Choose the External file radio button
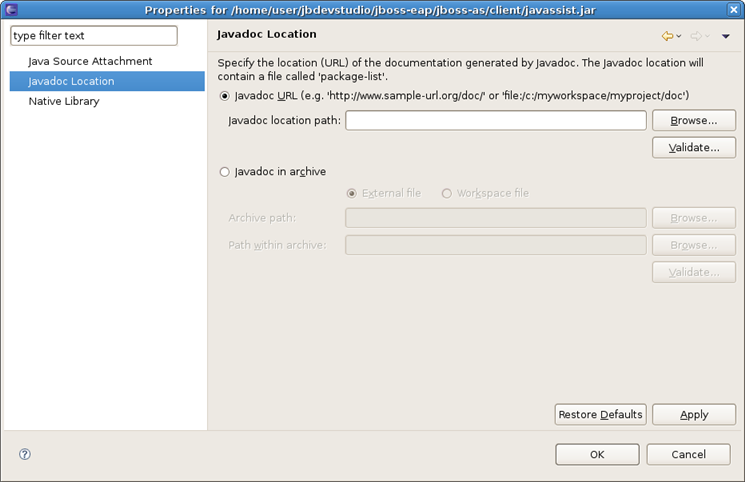The height and width of the screenshot is (482, 745). click(351, 193)
